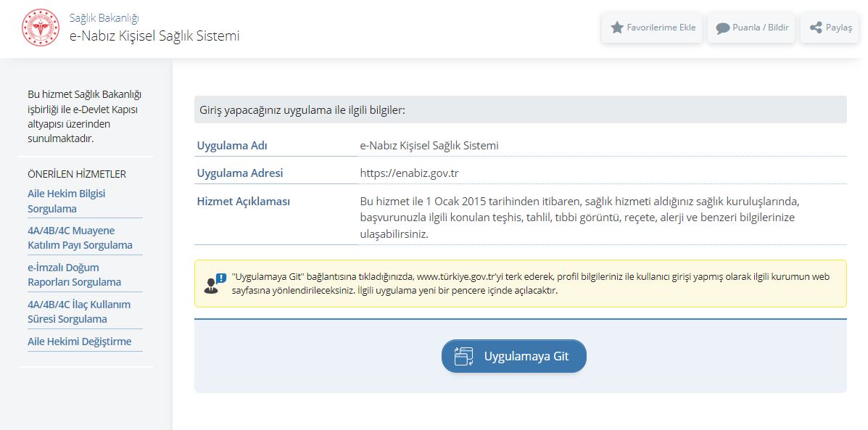Click the user info icon in yellow notice
This screenshot has width=868, height=430.
point(215,284)
